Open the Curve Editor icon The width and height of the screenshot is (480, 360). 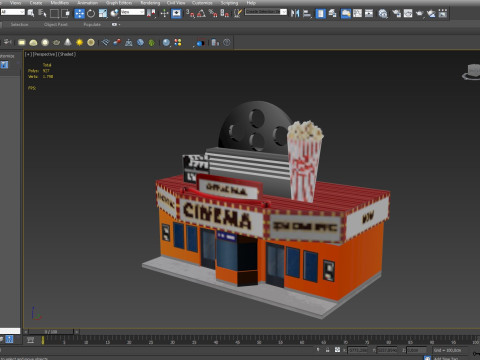(357, 13)
